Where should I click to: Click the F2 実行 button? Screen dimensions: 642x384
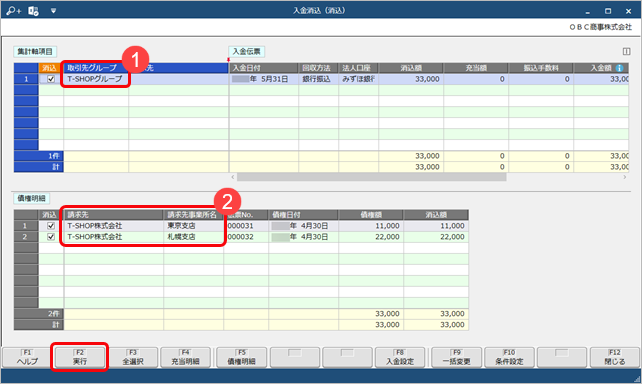79,357
